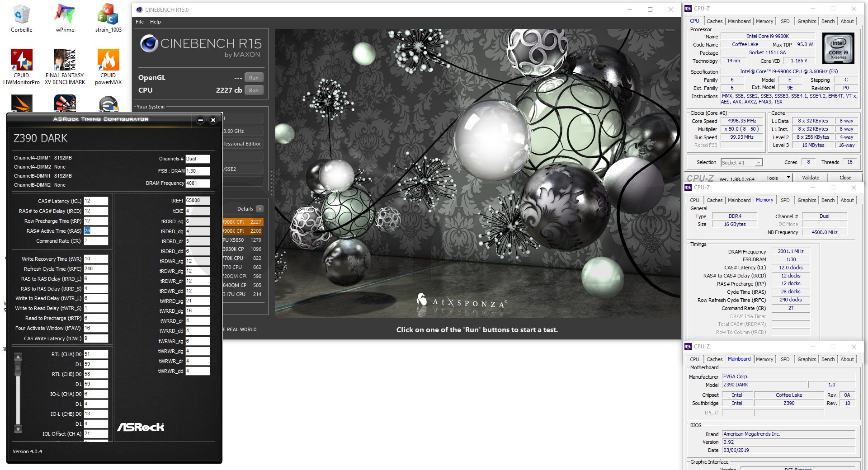Screen dimensions: 868x470
Task: Click the Channels # Dual field
Action: click(x=198, y=159)
